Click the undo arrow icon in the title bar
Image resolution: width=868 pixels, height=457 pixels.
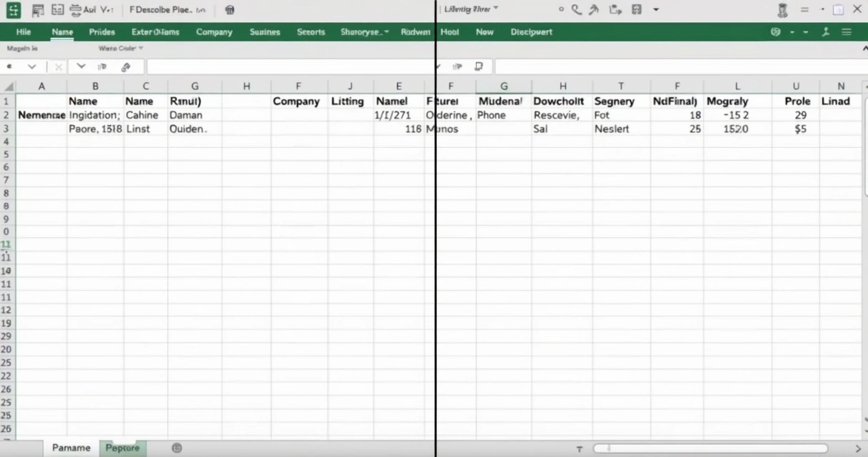pos(593,9)
